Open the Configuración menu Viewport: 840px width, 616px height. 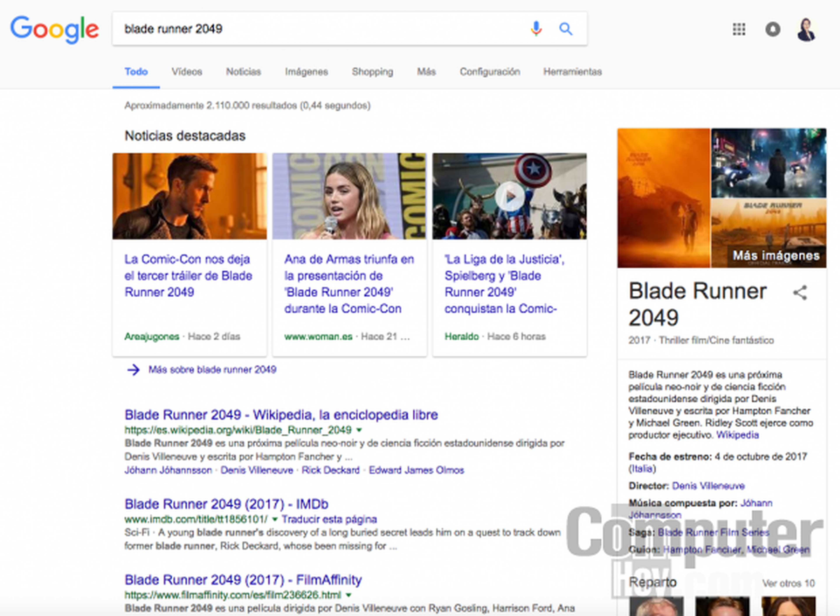pyautogui.click(x=490, y=72)
